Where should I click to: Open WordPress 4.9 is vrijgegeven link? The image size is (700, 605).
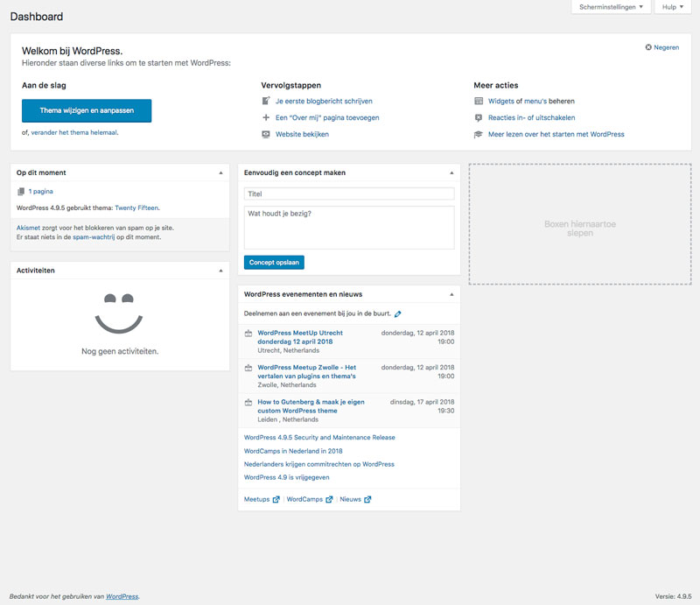(x=287, y=477)
